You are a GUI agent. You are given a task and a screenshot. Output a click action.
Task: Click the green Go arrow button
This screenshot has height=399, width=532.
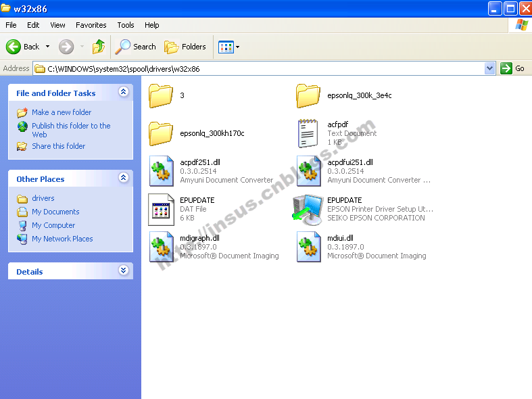[x=506, y=68]
